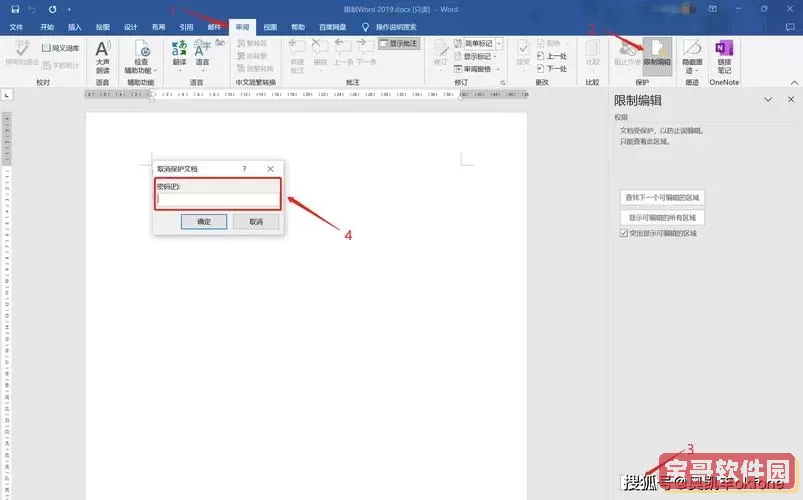
Task: Toggle the 限制编辑 (Restrict Editing) button
Action: (x=657, y=56)
